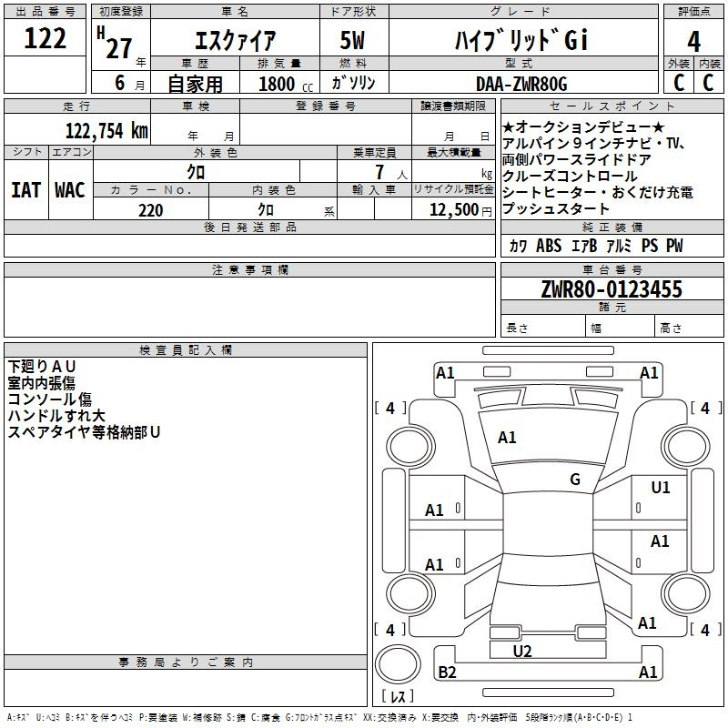
Task: Click the chassis number ZWR80-0123455
Action: point(612,290)
